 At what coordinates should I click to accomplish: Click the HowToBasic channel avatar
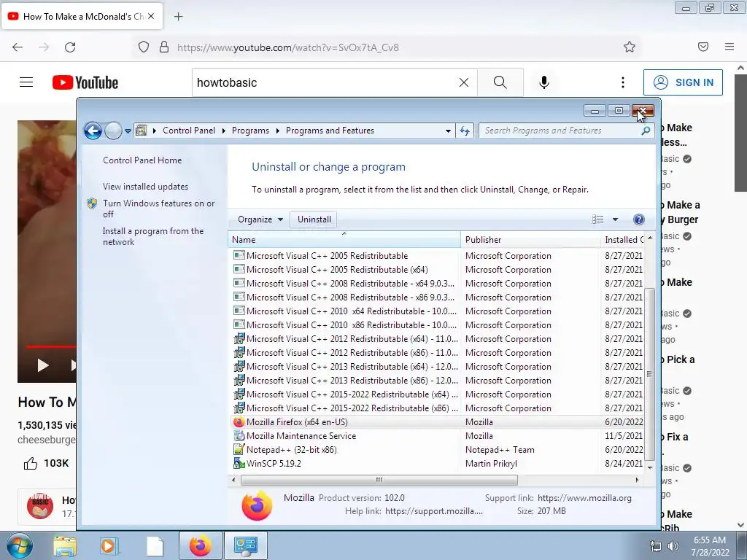[40, 506]
